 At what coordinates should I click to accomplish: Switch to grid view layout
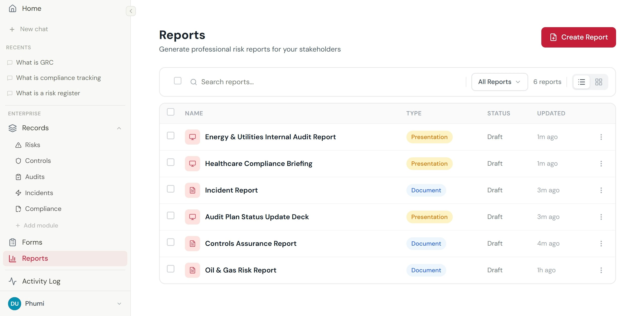pyautogui.click(x=598, y=82)
